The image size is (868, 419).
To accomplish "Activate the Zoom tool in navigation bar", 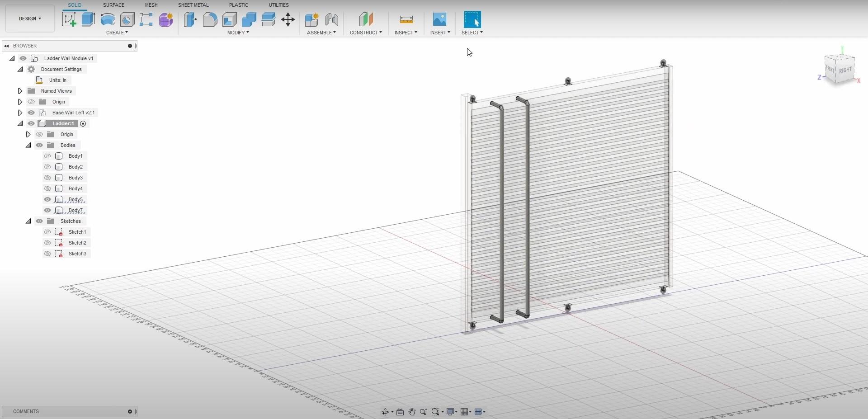I will [x=424, y=412].
